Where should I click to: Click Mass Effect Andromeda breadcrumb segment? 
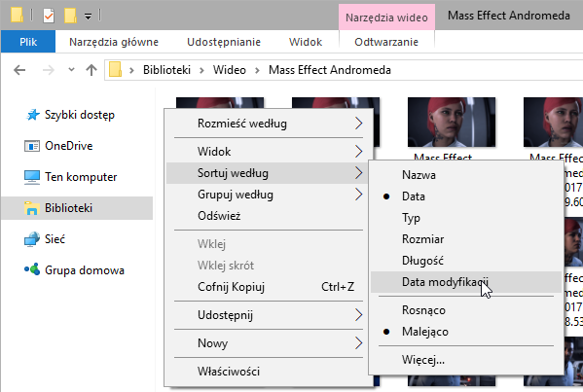coord(330,70)
